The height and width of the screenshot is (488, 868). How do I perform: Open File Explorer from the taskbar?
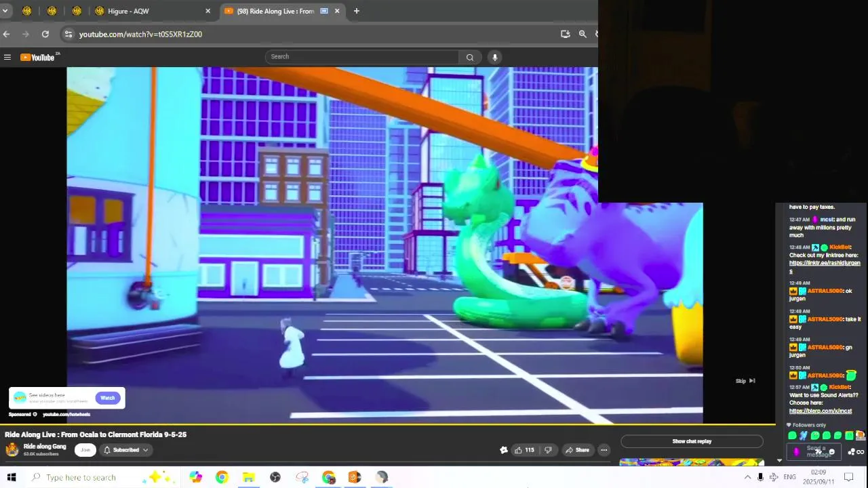pyautogui.click(x=248, y=477)
